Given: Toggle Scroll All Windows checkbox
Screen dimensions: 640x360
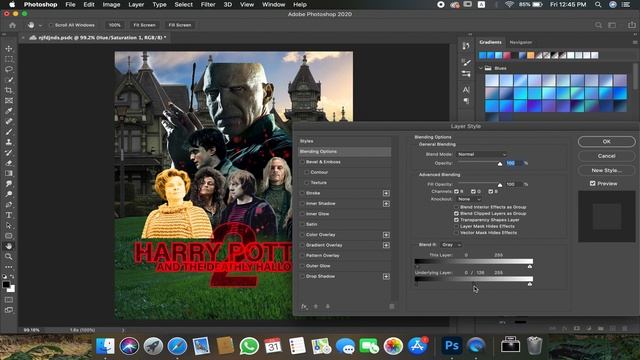Looking at the screenshot, I should pos(51,25).
